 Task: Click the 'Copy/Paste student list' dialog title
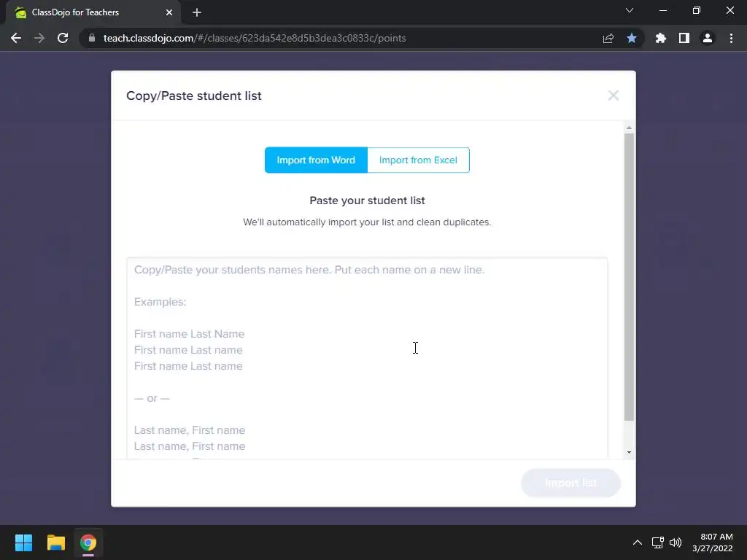coord(194,96)
